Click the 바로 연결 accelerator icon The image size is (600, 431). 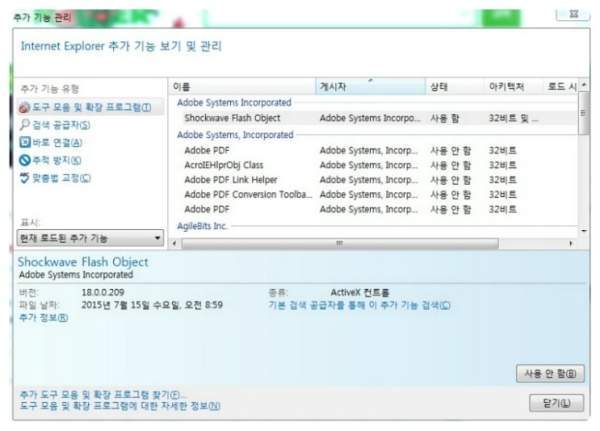pyautogui.click(x=25, y=142)
